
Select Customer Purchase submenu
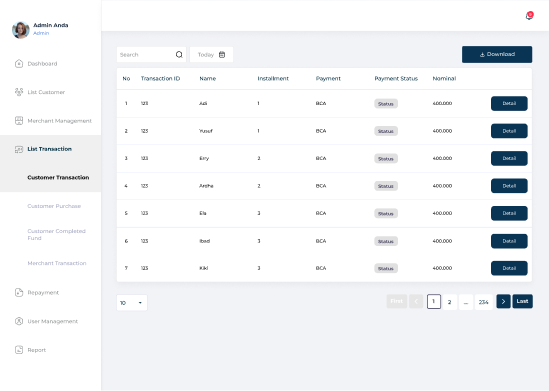pyautogui.click(x=54, y=206)
